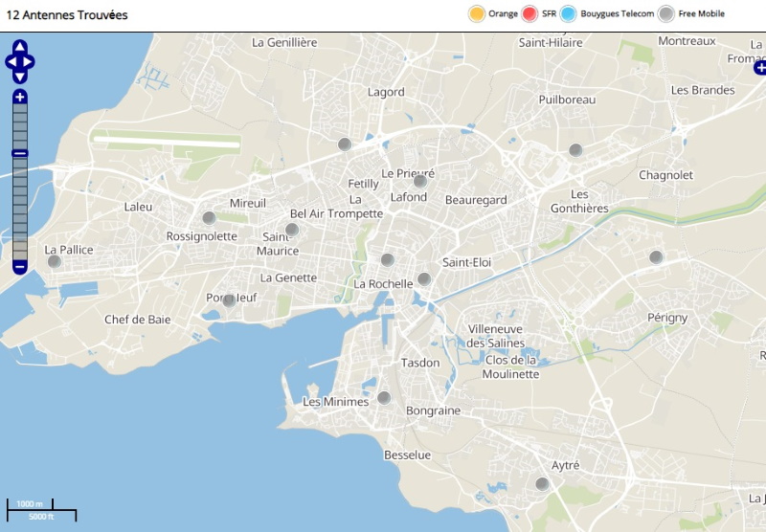The image size is (766, 532).
Task: Zoom in with the plus button
Action: click(20, 97)
